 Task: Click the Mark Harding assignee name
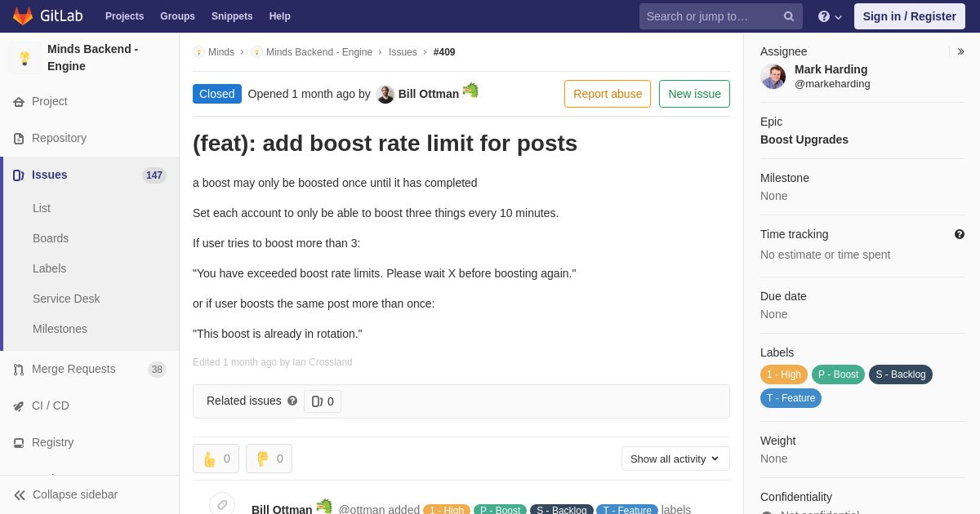831,69
